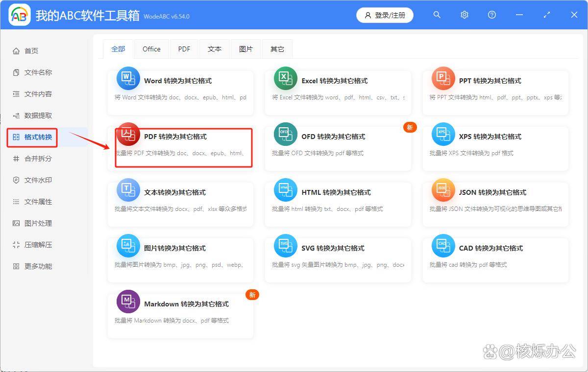Maximize the application window
The image size is (588, 372).
(547, 15)
